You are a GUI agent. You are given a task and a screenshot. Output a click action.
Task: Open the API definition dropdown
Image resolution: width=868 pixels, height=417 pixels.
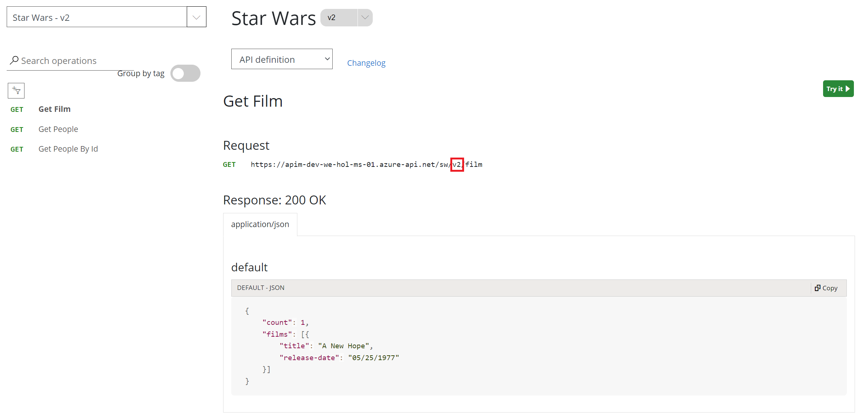pos(282,59)
